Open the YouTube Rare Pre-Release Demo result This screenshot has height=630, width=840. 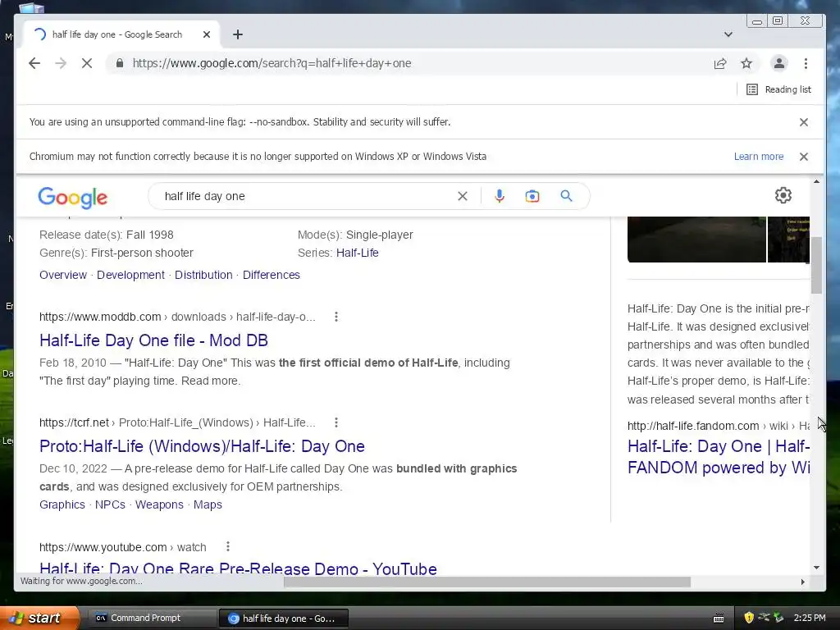238,568
